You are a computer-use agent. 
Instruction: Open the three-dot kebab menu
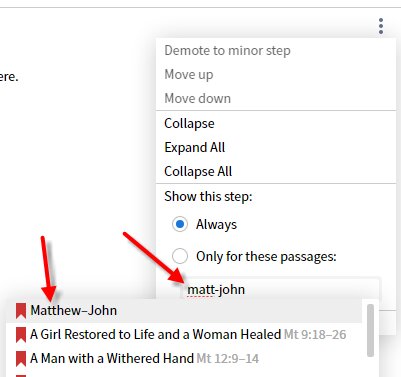coord(381,26)
